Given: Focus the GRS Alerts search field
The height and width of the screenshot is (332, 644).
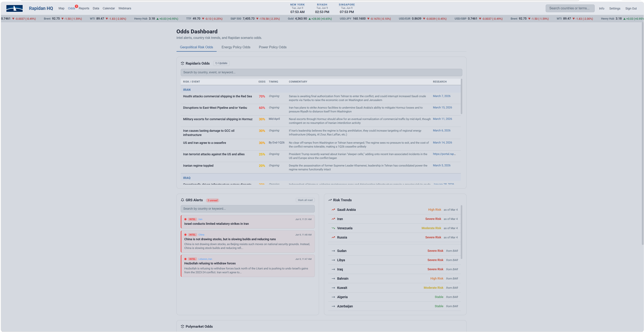Looking at the screenshot, I should click(x=248, y=209).
